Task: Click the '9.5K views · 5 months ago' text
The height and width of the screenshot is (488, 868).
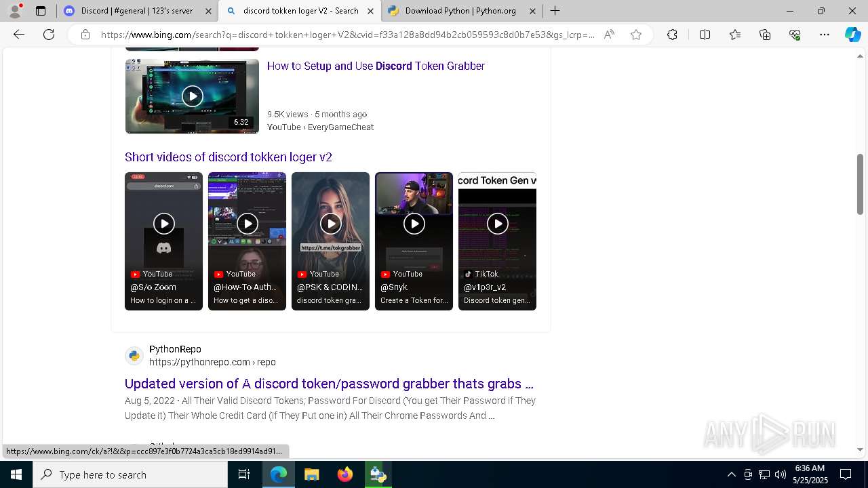Action: [317, 114]
